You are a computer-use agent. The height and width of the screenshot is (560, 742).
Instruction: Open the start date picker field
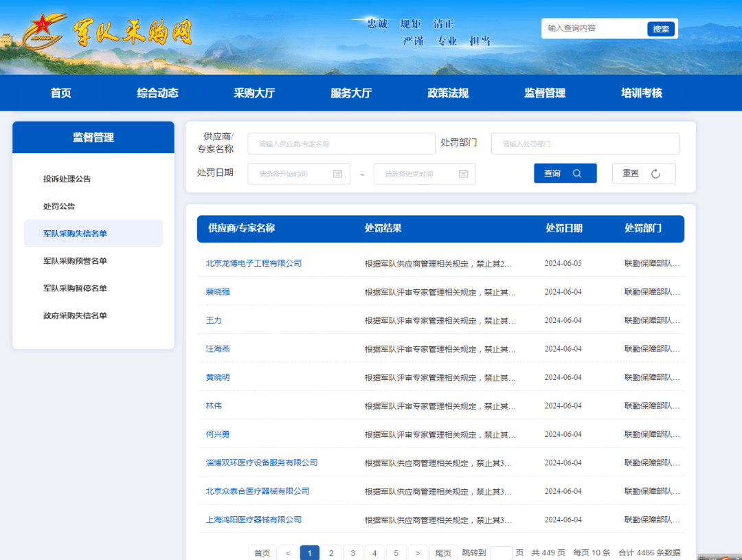299,174
